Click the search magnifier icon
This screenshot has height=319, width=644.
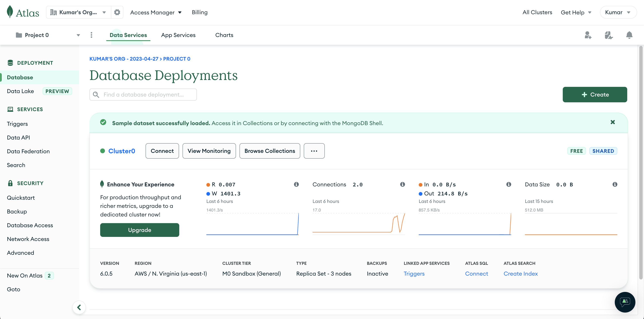pos(96,95)
